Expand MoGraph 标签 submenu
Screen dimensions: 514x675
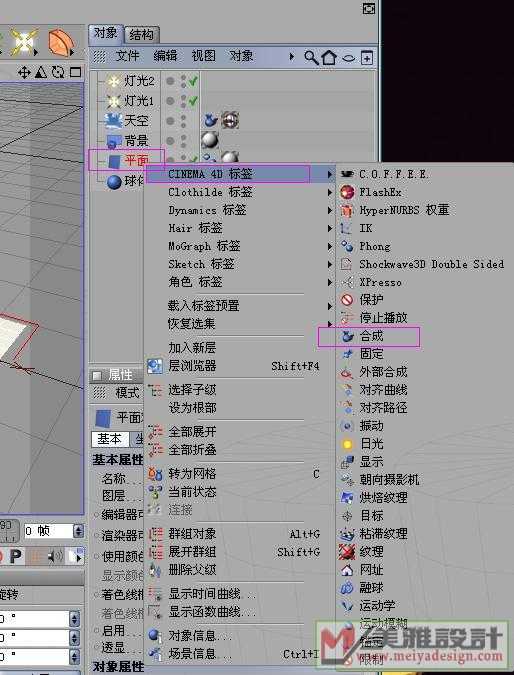(240, 246)
